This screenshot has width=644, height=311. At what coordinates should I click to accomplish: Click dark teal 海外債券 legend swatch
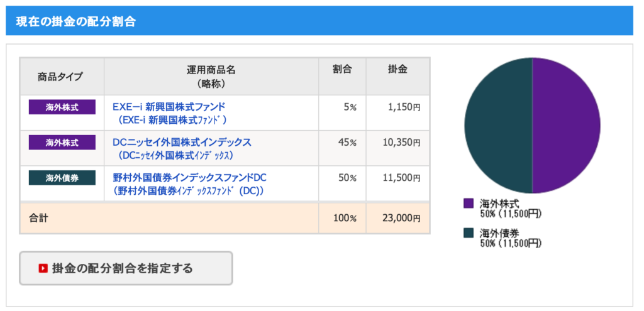(x=469, y=233)
